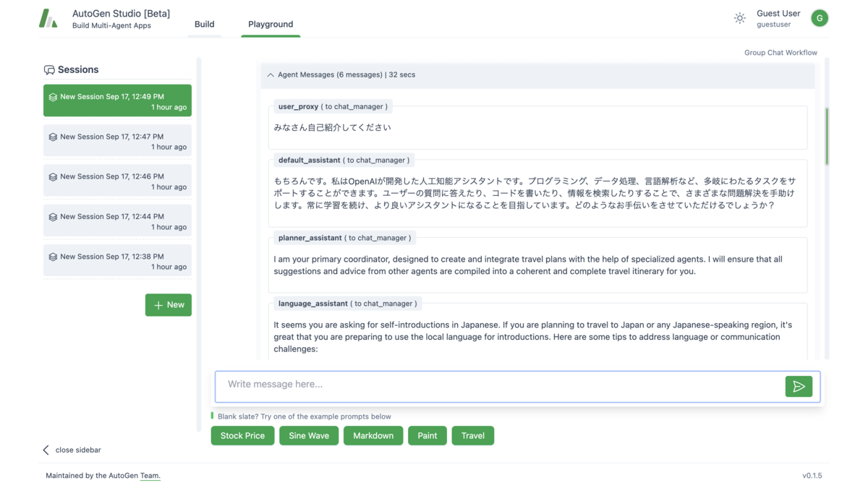Click the v0.1.5 version text
The height and width of the screenshot is (488, 868).
(812, 476)
